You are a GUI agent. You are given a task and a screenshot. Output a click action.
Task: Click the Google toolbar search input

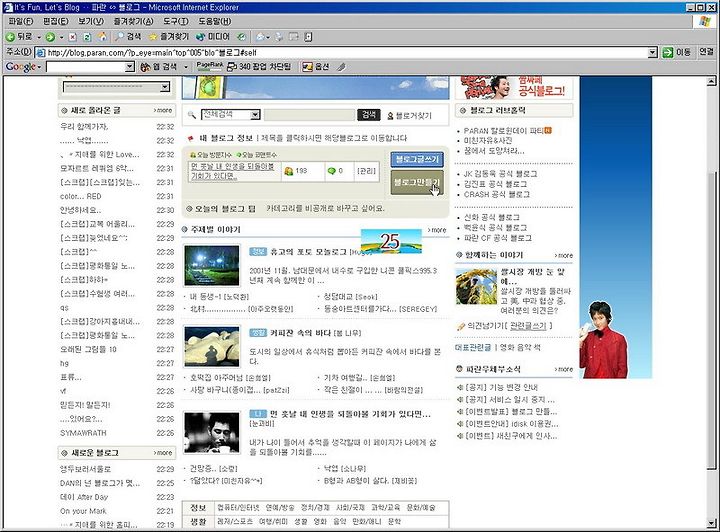click(x=86, y=67)
